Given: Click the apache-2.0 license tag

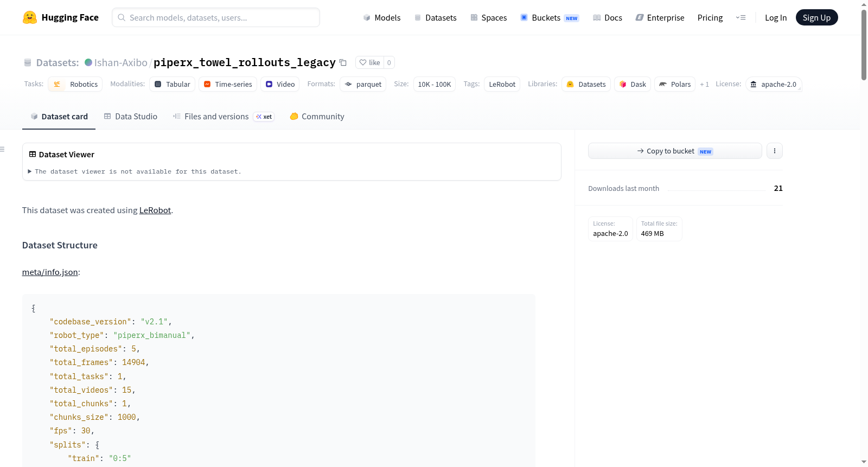Looking at the screenshot, I should pos(774,84).
